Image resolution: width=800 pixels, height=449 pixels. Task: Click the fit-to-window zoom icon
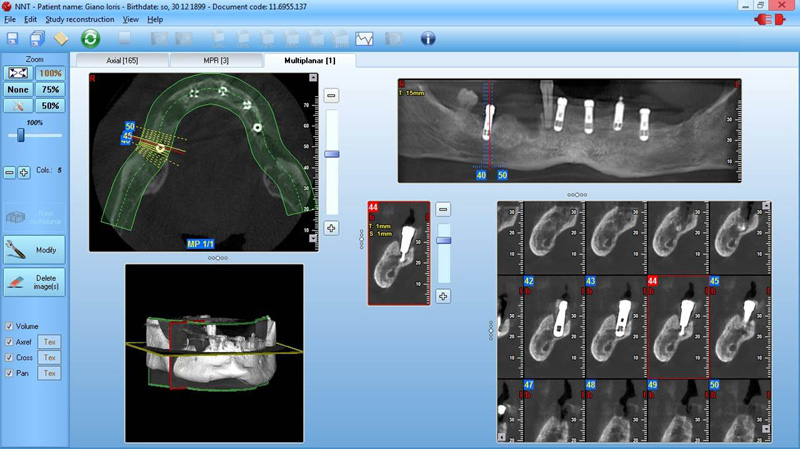point(19,73)
